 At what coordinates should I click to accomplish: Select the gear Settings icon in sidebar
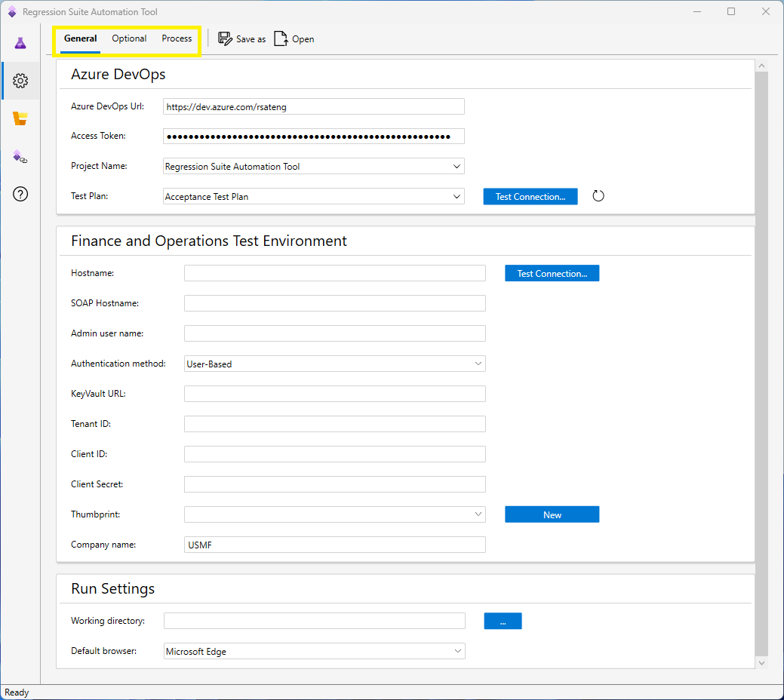pos(20,81)
